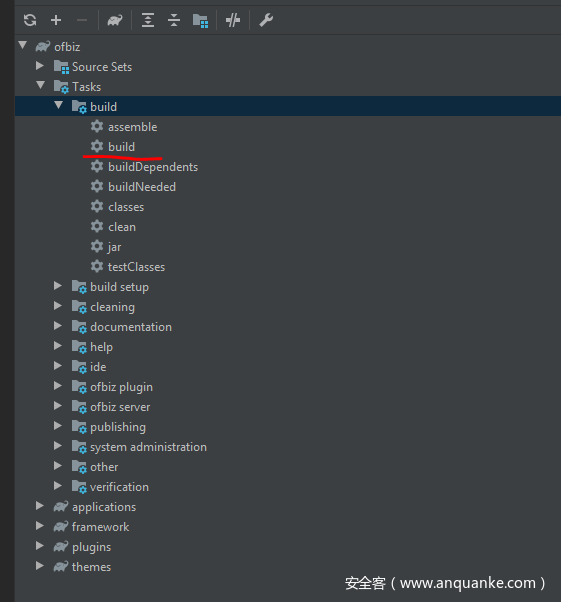
Task: Click the Collapse All toolbar icon
Action: pyautogui.click(x=174, y=20)
